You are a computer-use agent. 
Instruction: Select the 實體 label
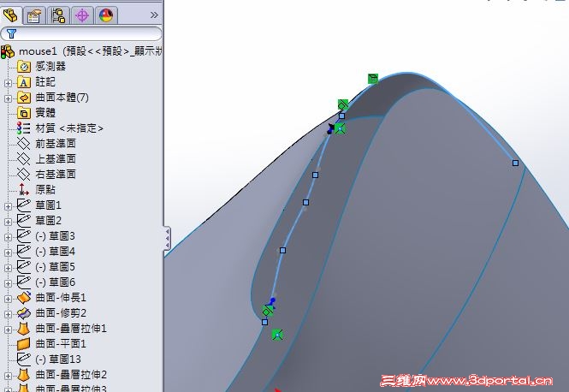click(45, 113)
